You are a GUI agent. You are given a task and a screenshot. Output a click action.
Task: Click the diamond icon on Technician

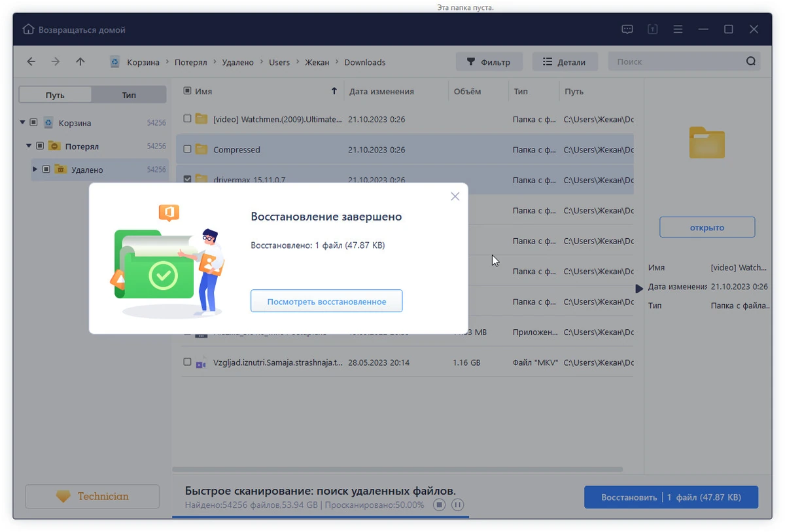[63, 497]
